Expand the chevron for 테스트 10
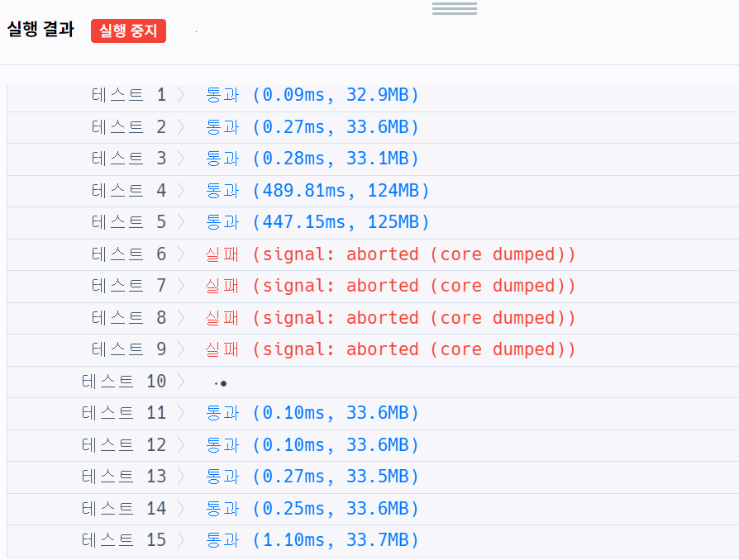This screenshot has width=739, height=560. coord(181,382)
